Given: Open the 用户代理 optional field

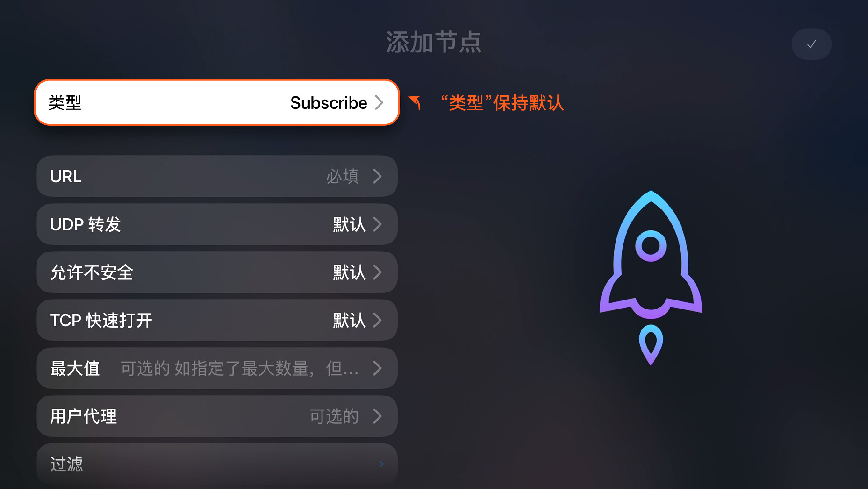Looking at the screenshot, I should pyautogui.click(x=217, y=416).
